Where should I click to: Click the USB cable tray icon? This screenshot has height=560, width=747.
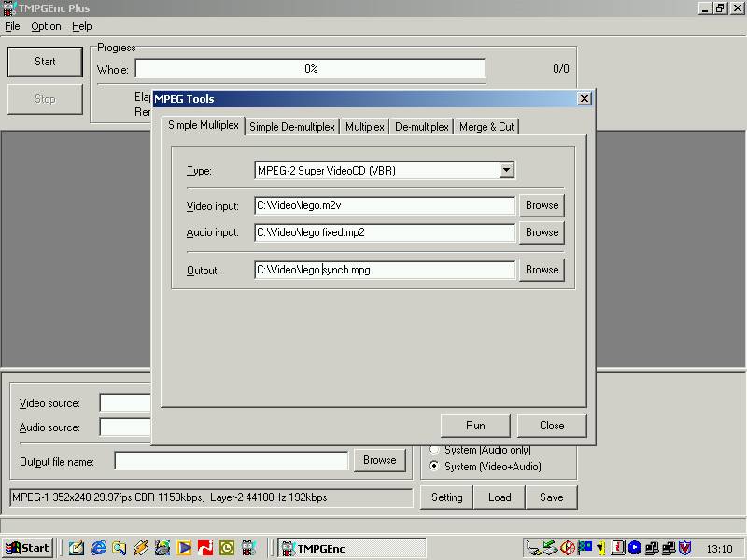pos(533,549)
